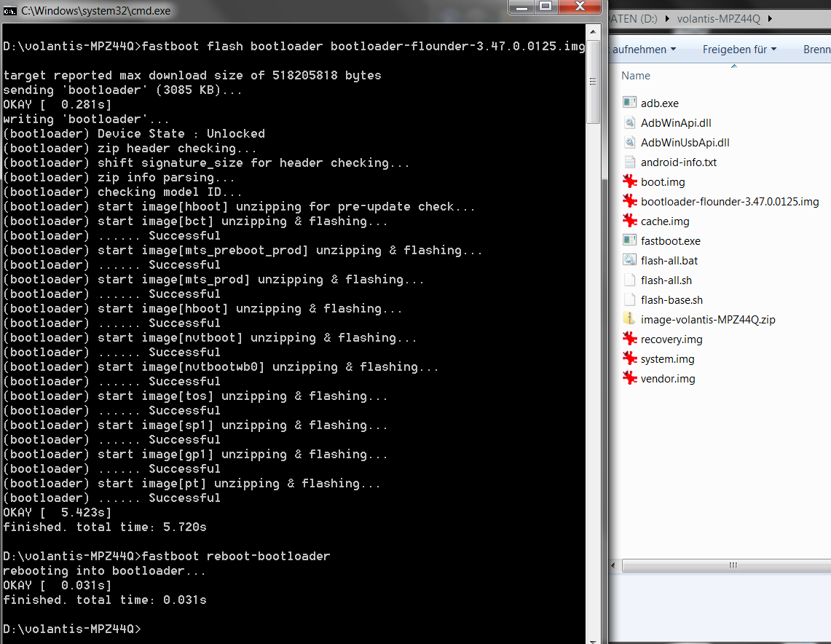Select the vendor.img file name
The width and height of the screenshot is (831, 644).
[668, 379]
